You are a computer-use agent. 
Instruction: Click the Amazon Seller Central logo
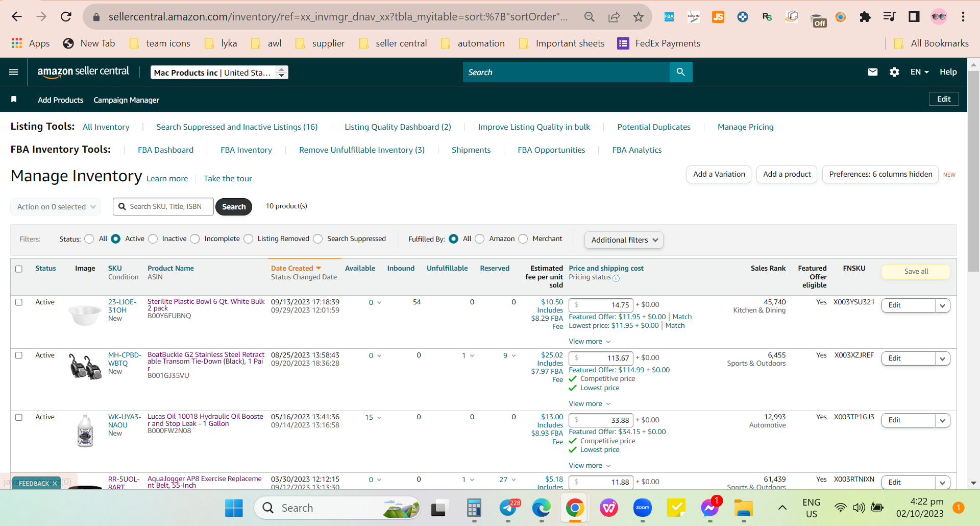(83, 71)
